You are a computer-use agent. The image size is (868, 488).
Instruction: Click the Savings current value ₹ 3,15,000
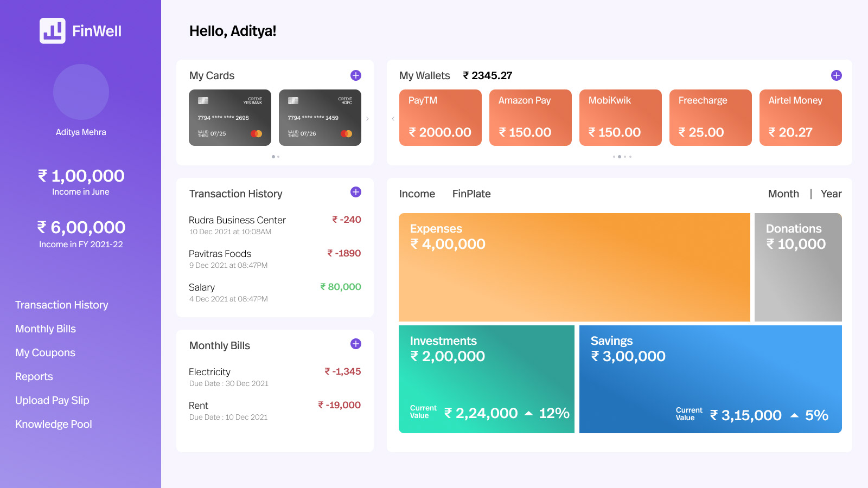(x=746, y=415)
